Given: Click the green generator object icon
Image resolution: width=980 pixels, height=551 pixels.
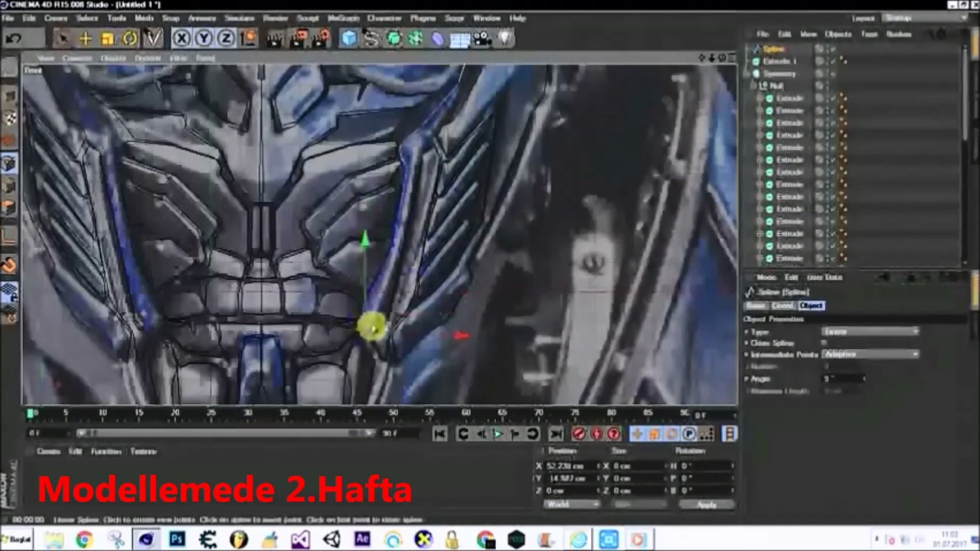Looking at the screenshot, I should (394, 38).
